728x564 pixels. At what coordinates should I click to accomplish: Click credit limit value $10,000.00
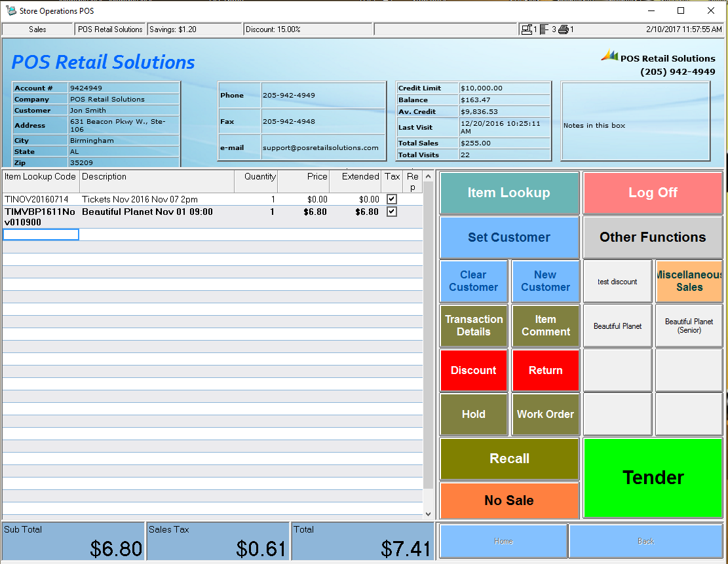(x=505, y=88)
